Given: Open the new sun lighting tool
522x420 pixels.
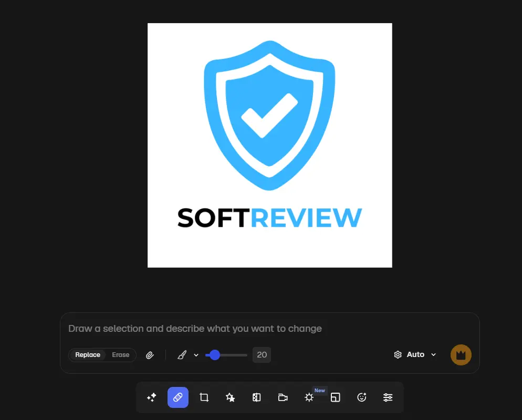Looking at the screenshot, I should coord(309,397).
